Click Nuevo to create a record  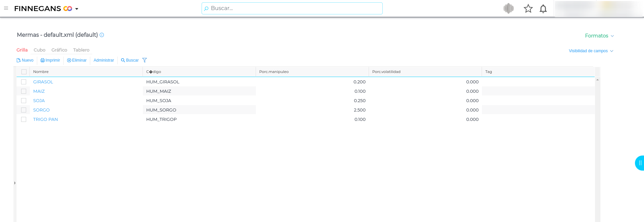[x=25, y=60]
